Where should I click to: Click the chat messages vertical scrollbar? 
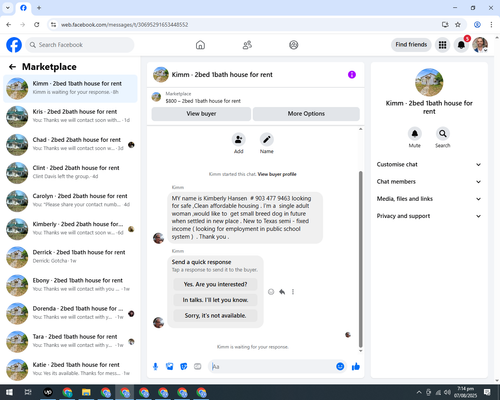[360, 259]
